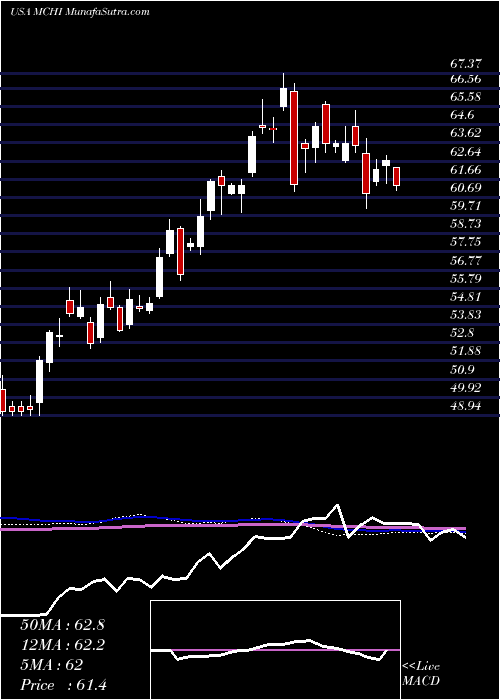Click the <<Live MACD label

[421, 674]
